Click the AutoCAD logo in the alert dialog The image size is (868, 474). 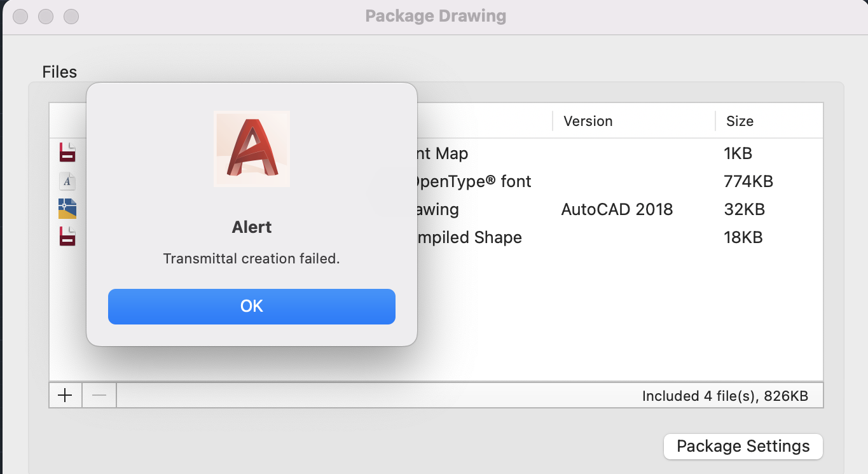(x=252, y=148)
